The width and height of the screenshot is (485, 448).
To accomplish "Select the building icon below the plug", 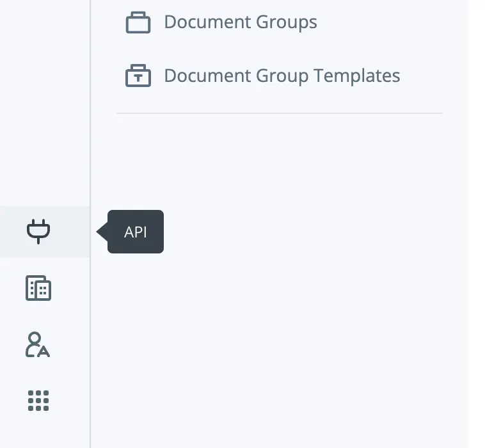I will [38, 288].
